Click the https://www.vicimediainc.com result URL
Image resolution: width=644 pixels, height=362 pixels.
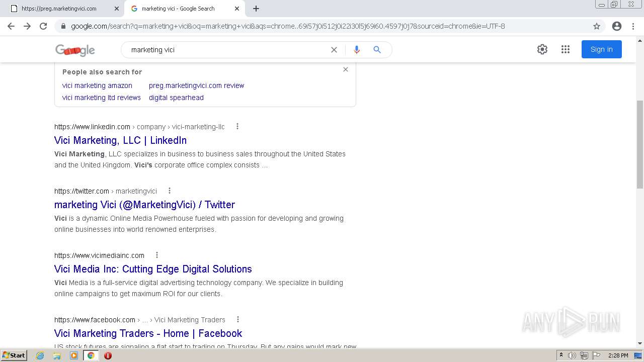pyautogui.click(x=99, y=255)
